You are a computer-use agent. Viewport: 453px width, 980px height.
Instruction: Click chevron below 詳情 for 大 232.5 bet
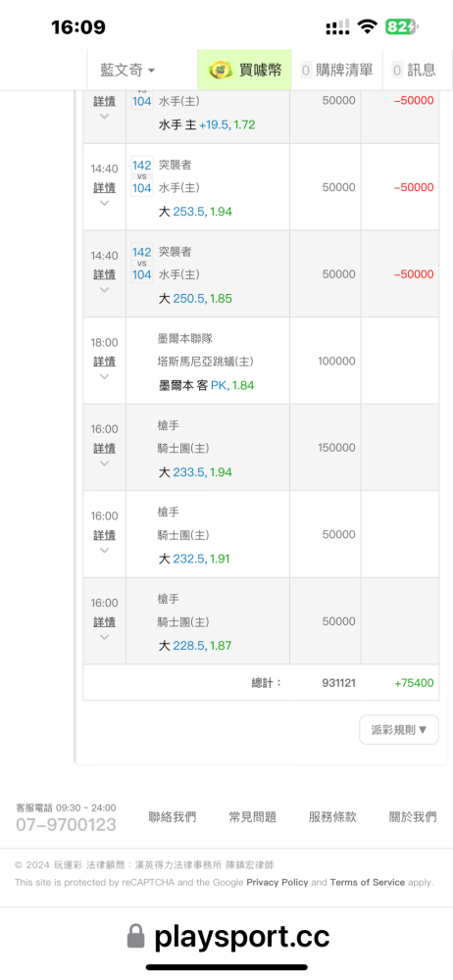pyautogui.click(x=105, y=550)
